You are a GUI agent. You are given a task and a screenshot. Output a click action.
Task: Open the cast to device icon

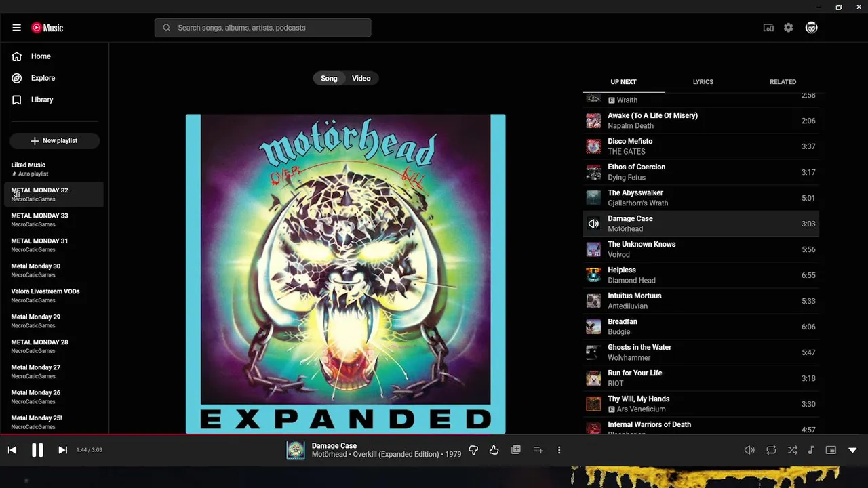click(x=768, y=28)
